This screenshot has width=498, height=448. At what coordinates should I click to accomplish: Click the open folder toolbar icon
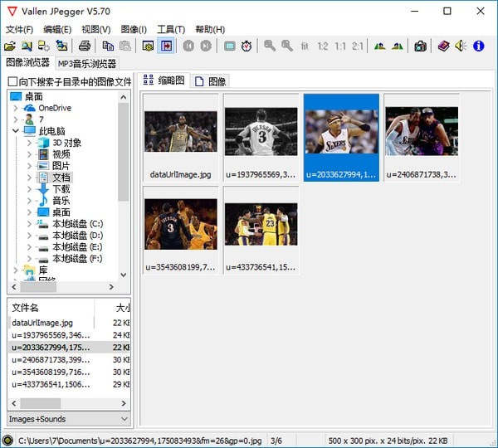click(x=10, y=46)
